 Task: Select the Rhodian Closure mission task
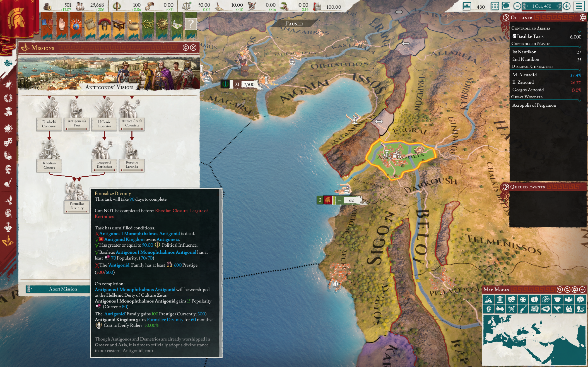49,165
